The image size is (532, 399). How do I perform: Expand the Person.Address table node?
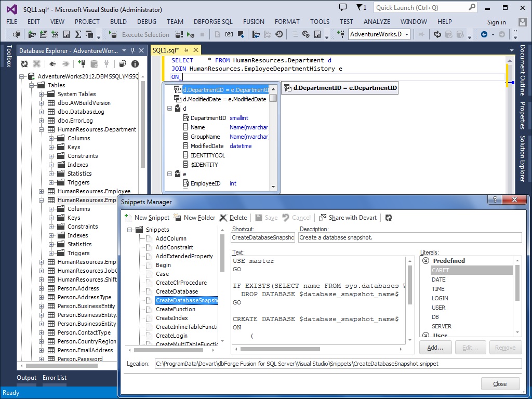(x=42, y=288)
